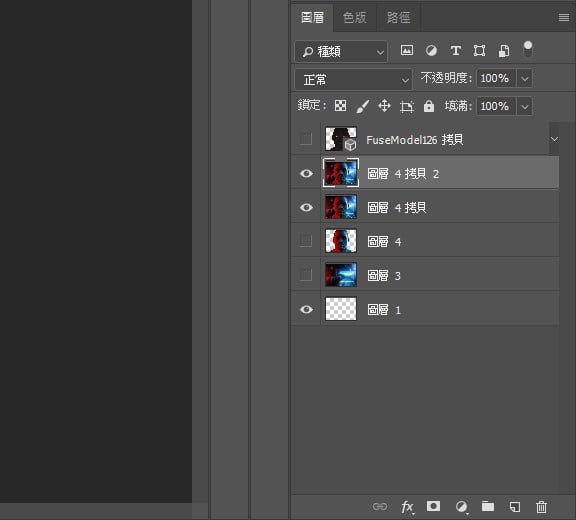Filter for smart objects icon
Image resolution: width=576 pixels, height=520 pixels.
[504, 51]
